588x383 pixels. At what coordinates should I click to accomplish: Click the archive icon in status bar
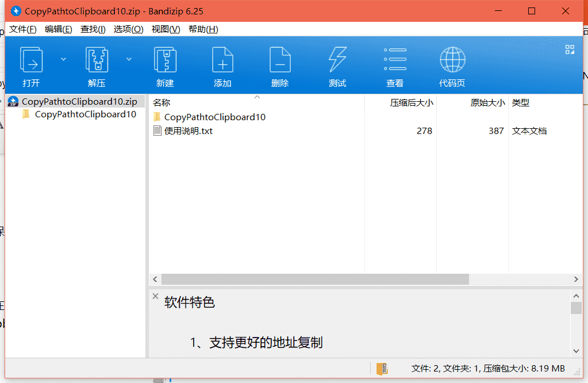point(382,369)
